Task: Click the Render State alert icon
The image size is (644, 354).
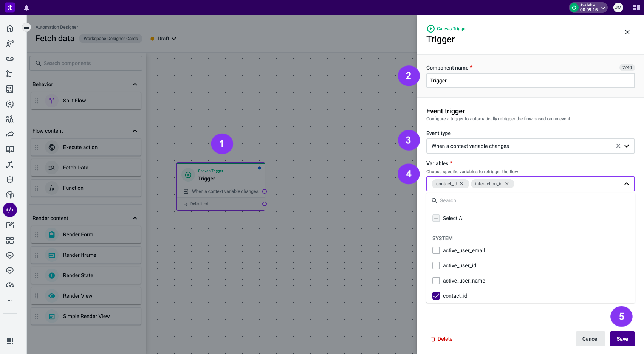Action: 52,275
